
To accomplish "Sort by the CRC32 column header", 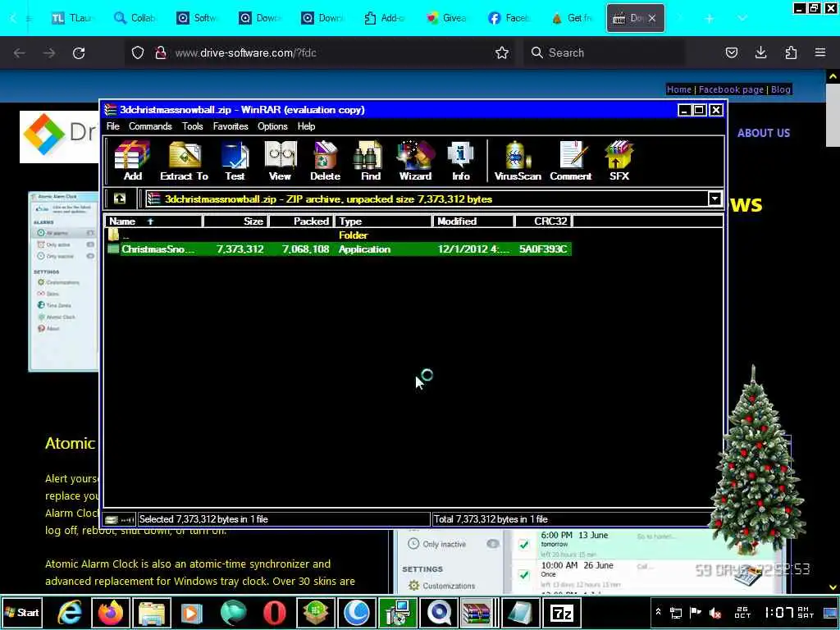I will [544, 221].
